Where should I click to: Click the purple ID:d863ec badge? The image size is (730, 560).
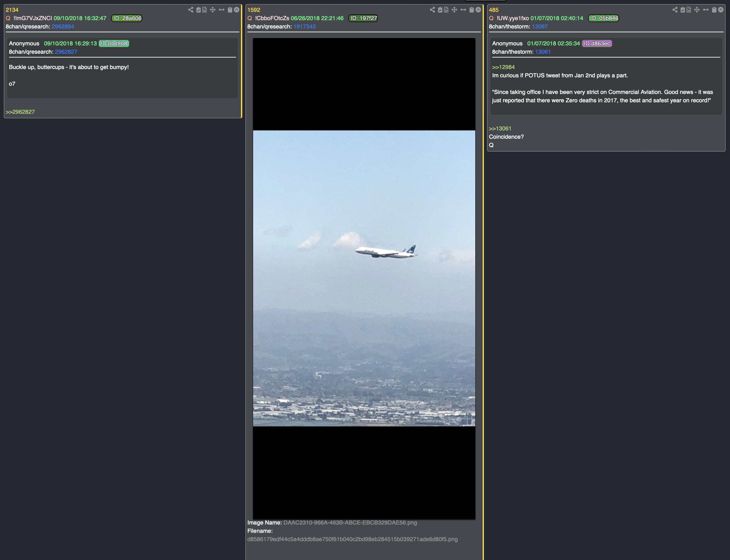tap(597, 44)
